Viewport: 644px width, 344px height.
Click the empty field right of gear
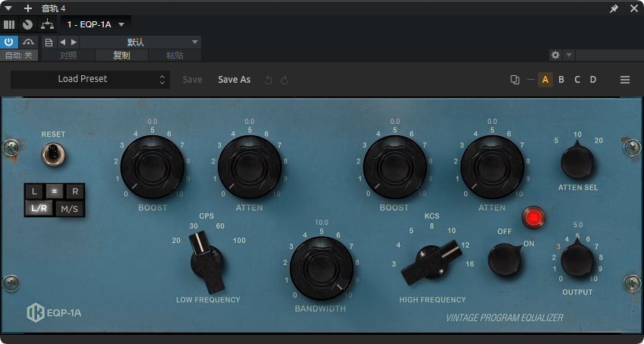pyautogui.click(x=610, y=55)
